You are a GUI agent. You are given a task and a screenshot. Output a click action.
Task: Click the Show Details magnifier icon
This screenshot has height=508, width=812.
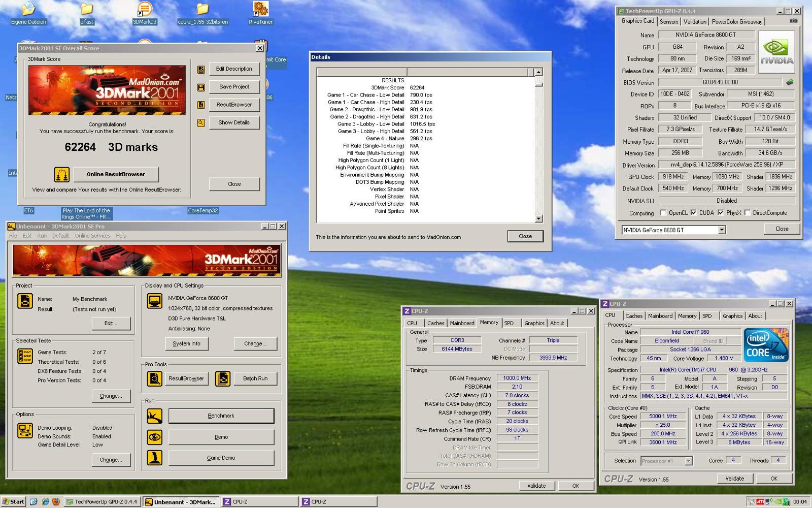coord(201,122)
